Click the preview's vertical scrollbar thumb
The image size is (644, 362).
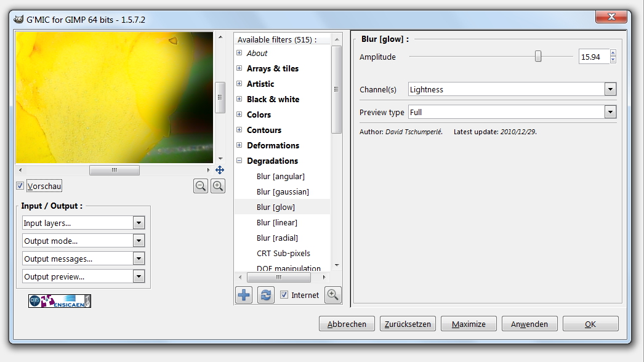220,97
